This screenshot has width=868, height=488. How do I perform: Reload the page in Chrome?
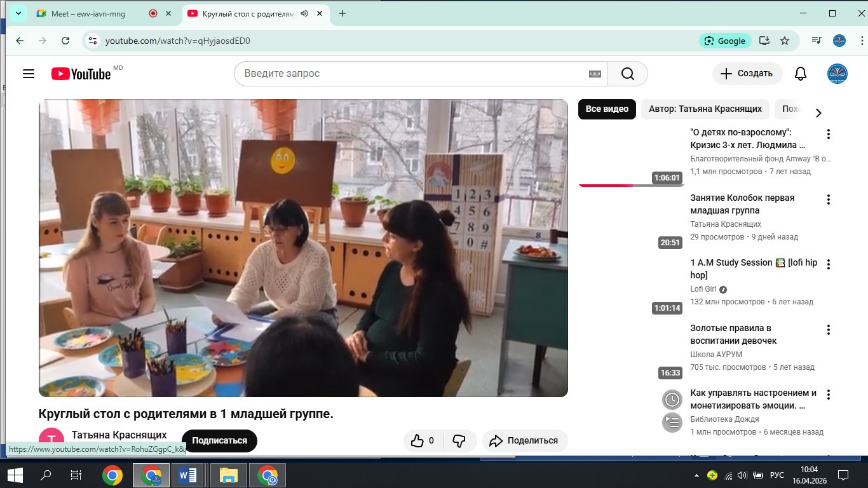pyautogui.click(x=65, y=41)
